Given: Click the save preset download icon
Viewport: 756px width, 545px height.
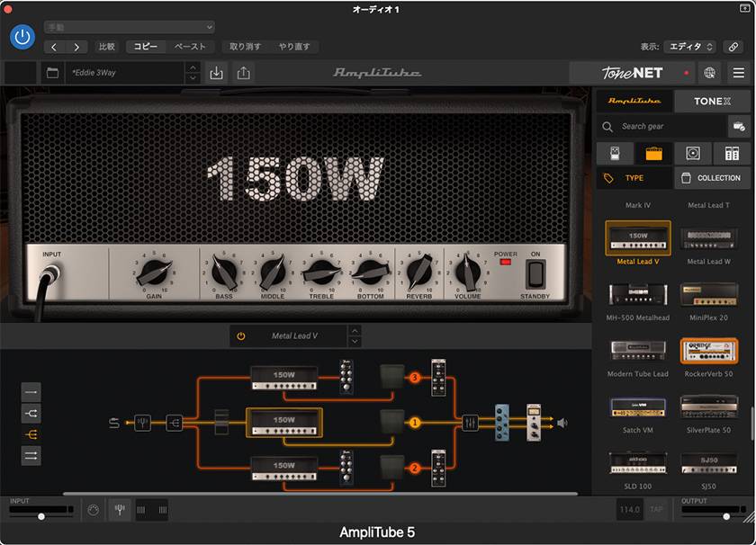Looking at the screenshot, I should [x=216, y=73].
